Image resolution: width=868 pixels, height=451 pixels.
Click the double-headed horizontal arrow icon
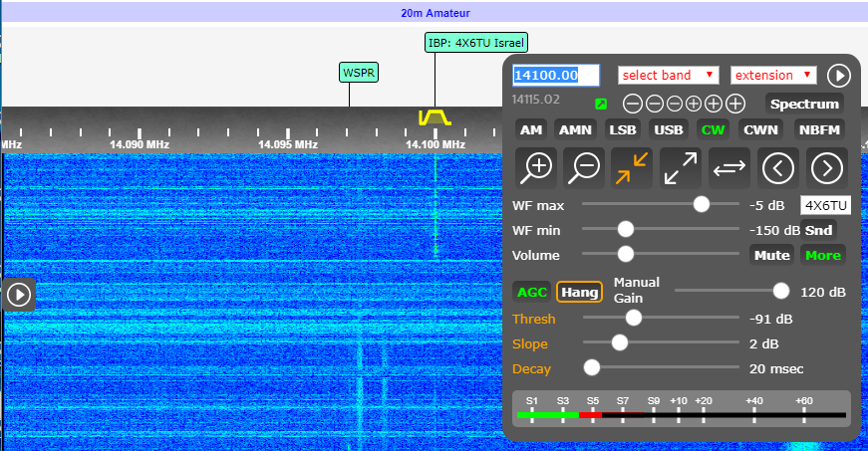tap(729, 167)
